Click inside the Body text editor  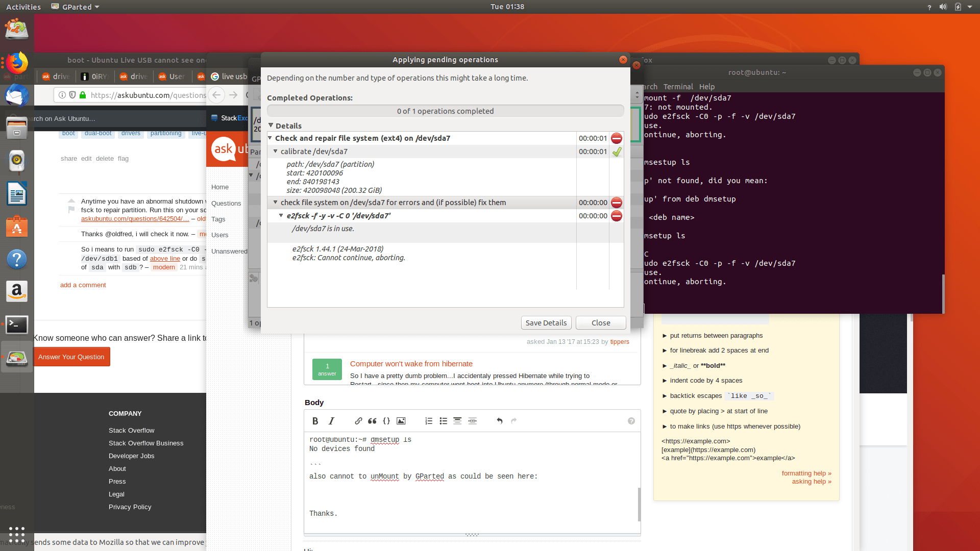472,482
